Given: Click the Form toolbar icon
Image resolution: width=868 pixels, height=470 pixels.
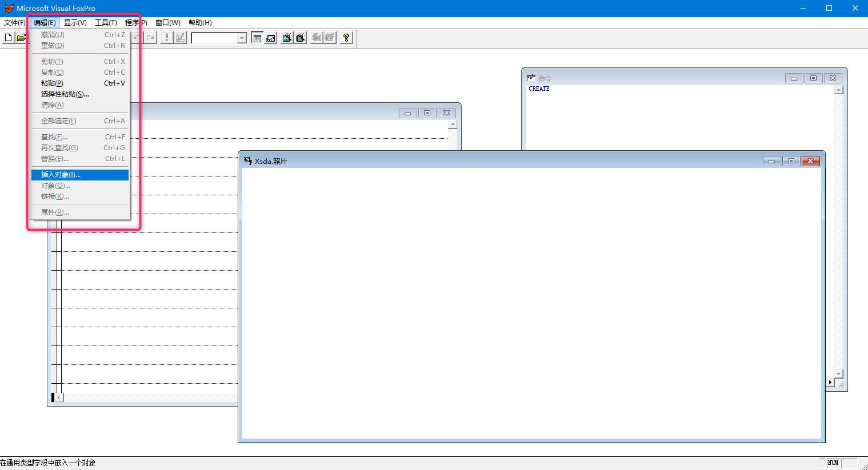Looking at the screenshot, I should tap(287, 38).
